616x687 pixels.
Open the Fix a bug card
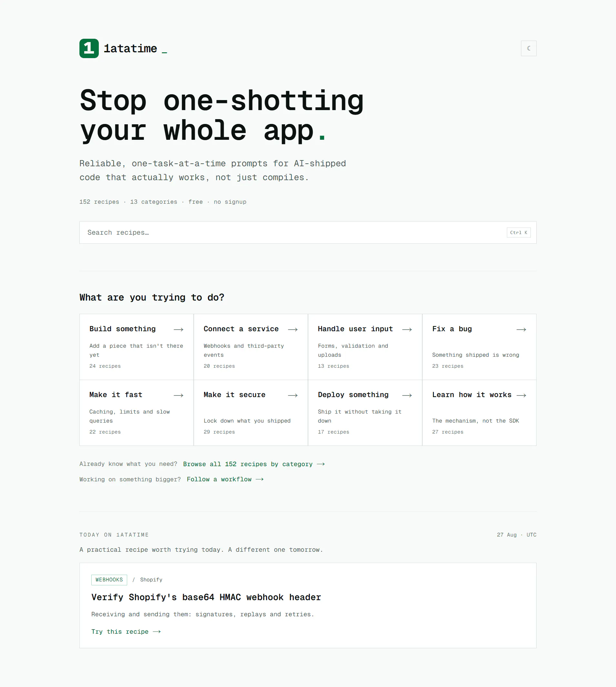point(479,347)
